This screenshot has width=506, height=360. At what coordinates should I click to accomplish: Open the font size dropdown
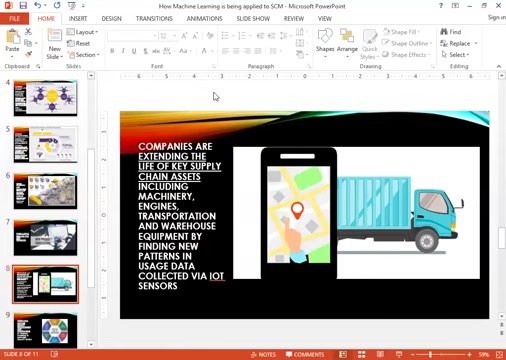click(174, 36)
